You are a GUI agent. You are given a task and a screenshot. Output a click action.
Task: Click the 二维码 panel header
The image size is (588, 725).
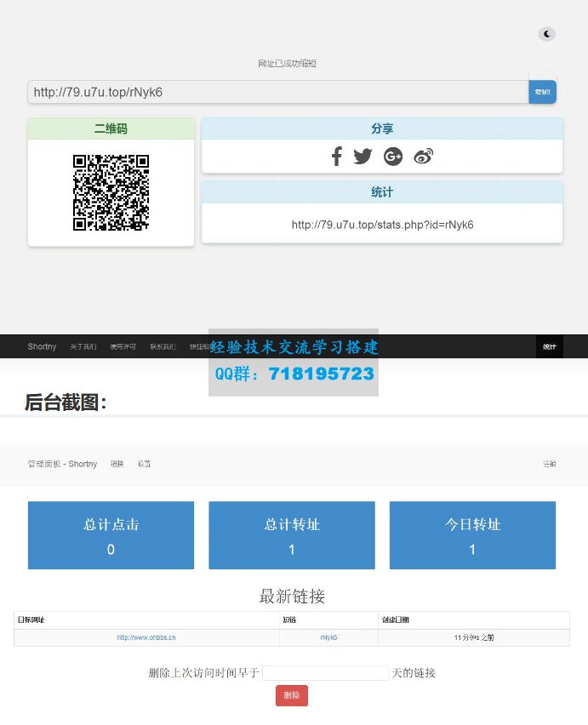[111, 128]
